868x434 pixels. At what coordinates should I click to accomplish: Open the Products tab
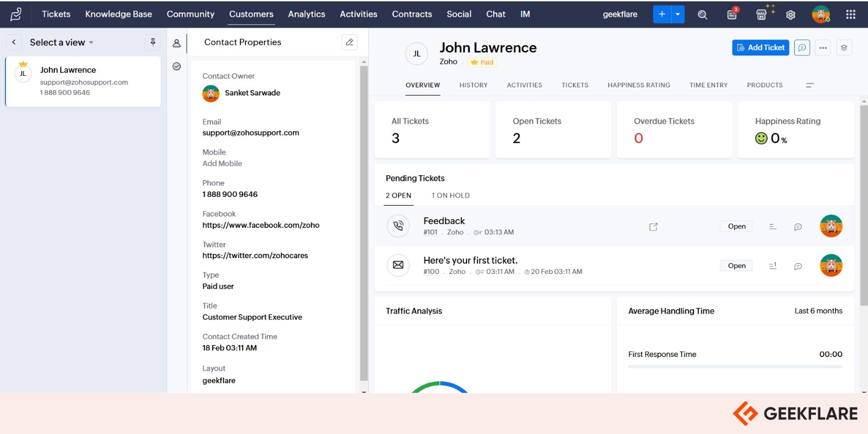765,85
